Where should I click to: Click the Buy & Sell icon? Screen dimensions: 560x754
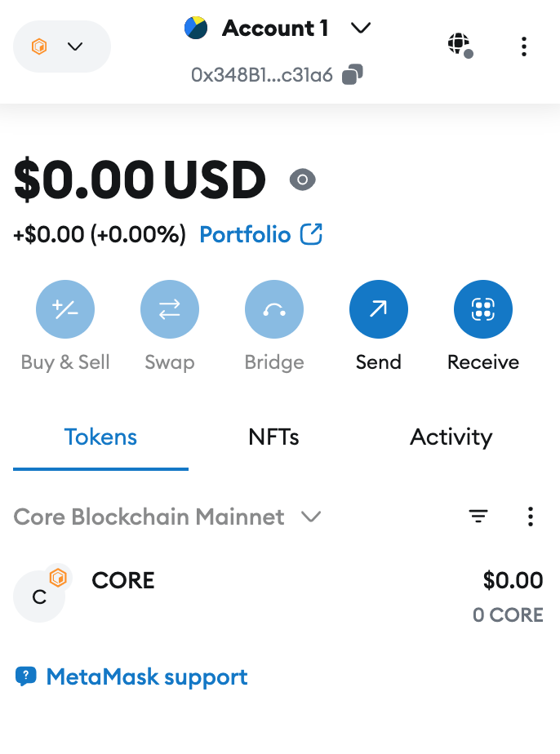pyautogui.click(x=65, y=309)
